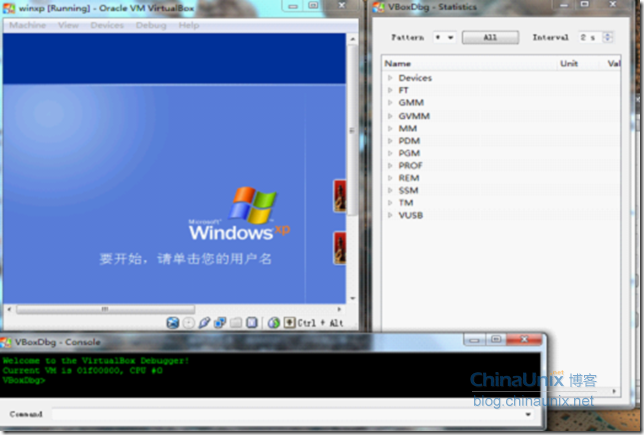Click the VBoxDbg> prompt line
This screenshot has width=644, height=435.
[x=24, y=380]
